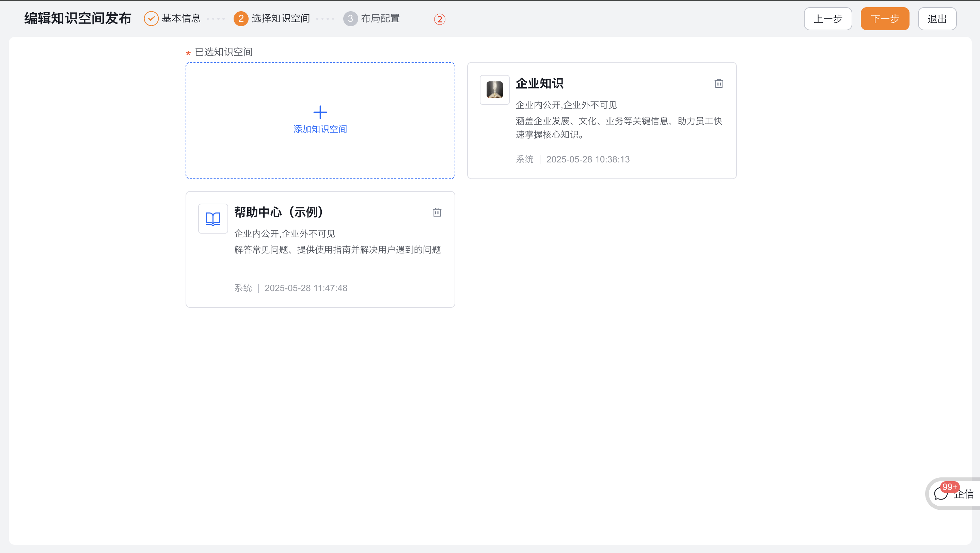
Task: Click the completed checkmark on 基本信息 step
Action: [151, 18]
